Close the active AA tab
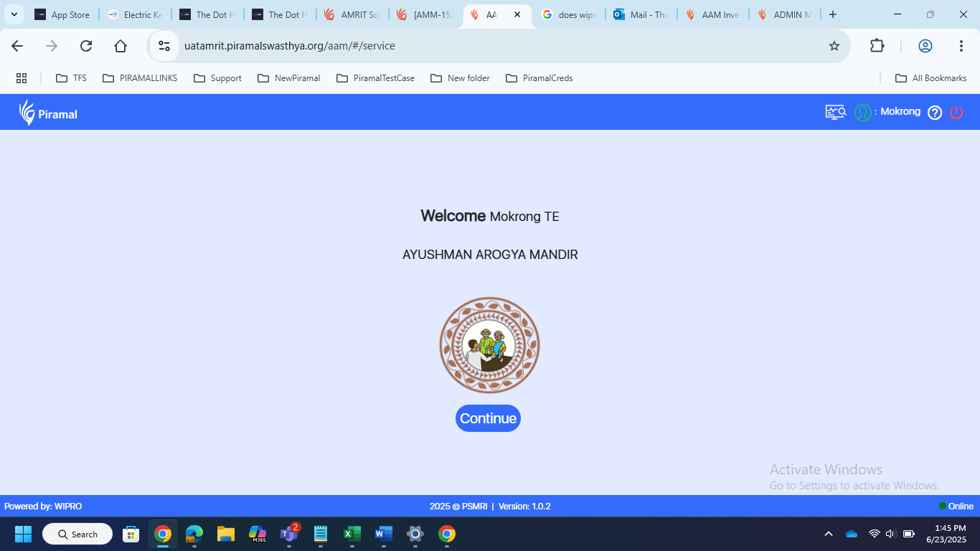 tap(517, 14)
